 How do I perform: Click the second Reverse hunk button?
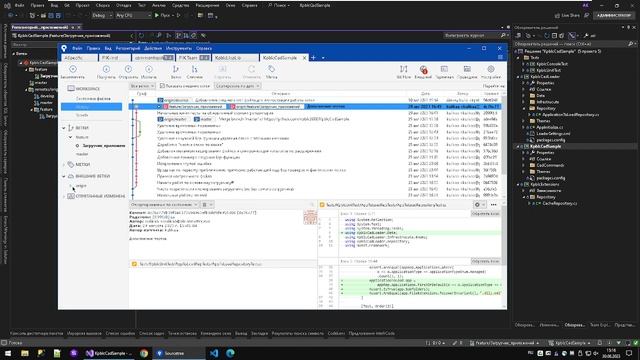tap(485, 261)
